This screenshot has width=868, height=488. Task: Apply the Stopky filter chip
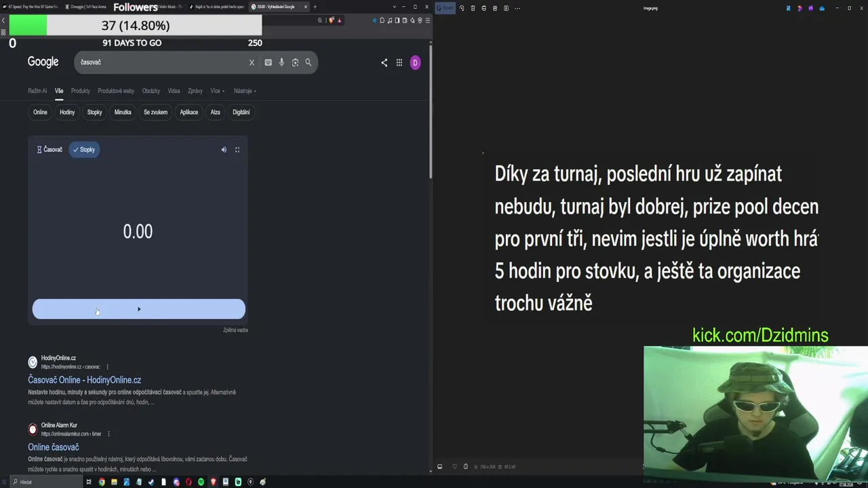tap(95, 113)
